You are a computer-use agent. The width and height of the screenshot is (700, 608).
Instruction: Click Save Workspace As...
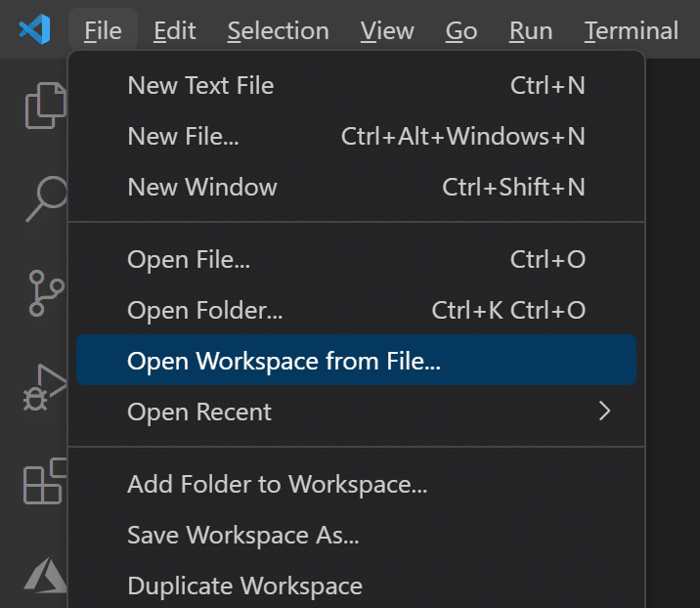click(243, 535)
